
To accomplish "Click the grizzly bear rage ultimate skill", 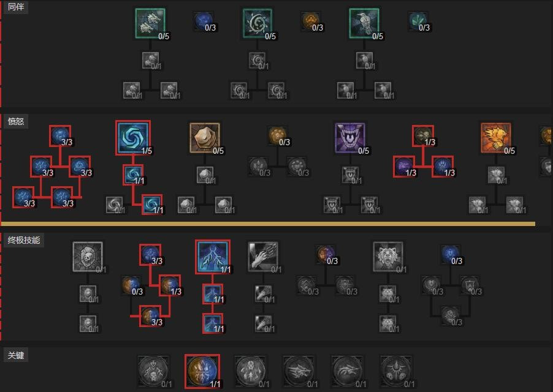I will pos(388,257).
